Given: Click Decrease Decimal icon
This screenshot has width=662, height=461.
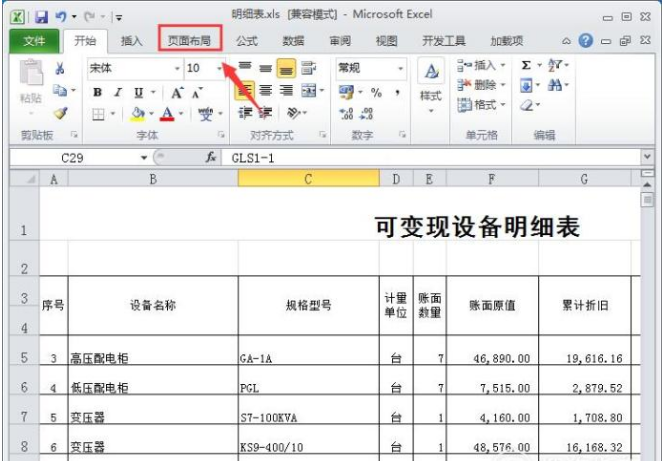Looking at the screenshot, I should 366,113.
